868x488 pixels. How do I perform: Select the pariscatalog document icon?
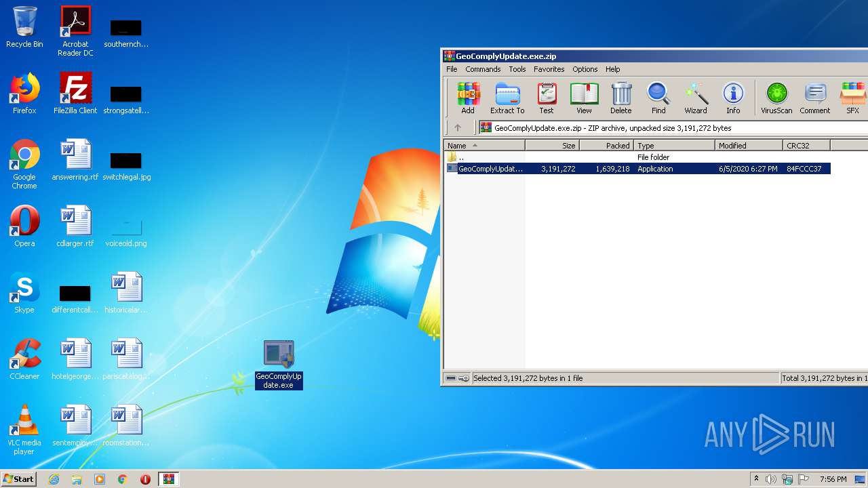(126, 359)
